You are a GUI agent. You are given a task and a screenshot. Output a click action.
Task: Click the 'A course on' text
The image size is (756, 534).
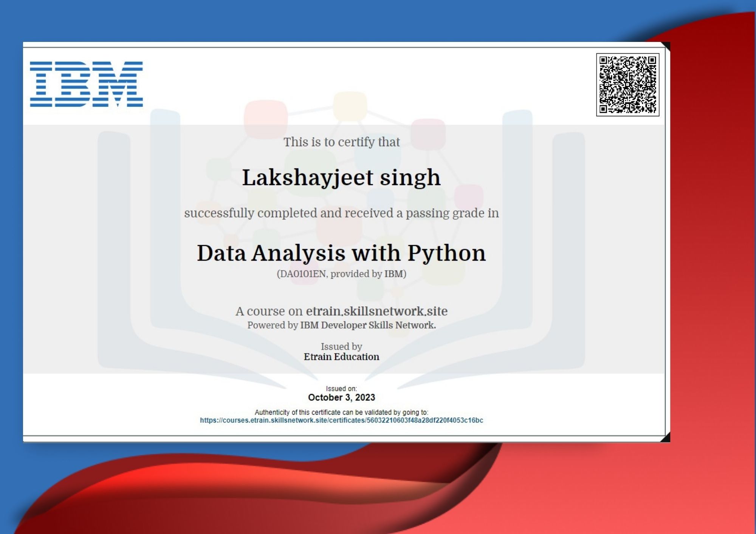[269, 311]
